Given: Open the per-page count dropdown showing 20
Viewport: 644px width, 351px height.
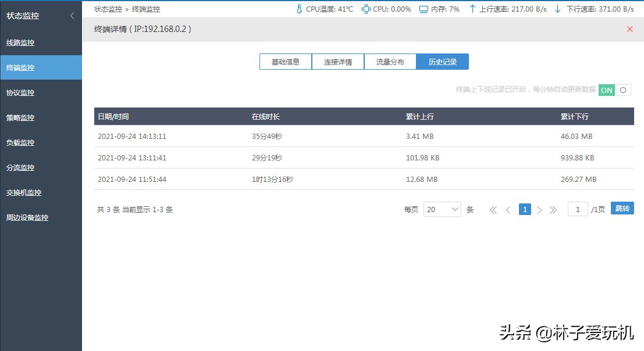Looking at the screenshot, I should pyautogui.click(x=442, y=210).
